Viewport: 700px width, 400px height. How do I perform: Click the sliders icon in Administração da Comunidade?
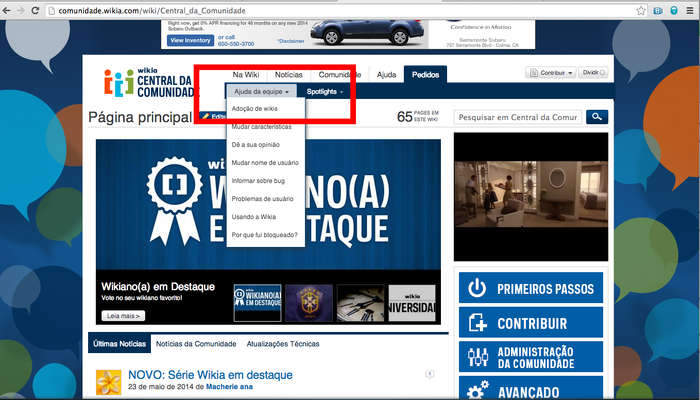click(x=478, y=357)
